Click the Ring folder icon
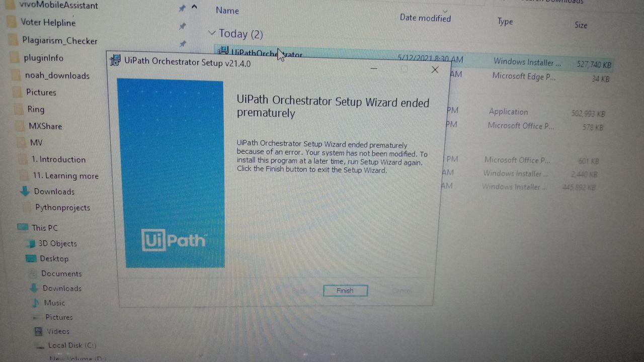Screen dimensions: 644x362 [19, 109]
